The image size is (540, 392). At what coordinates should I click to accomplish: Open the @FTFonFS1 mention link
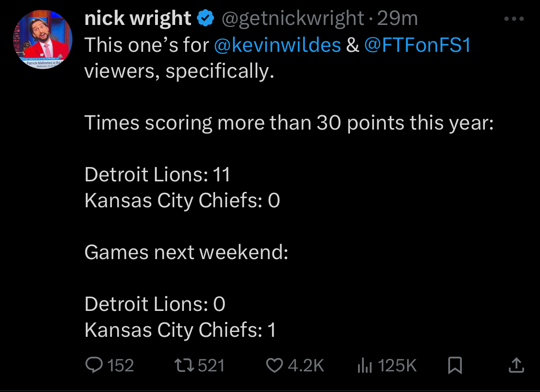(x=418, y=45)
